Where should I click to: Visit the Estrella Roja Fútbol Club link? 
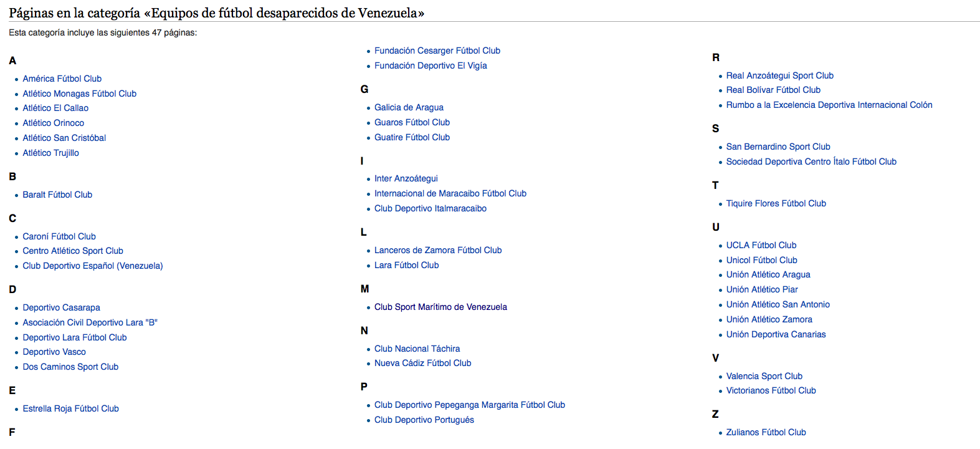71,408
